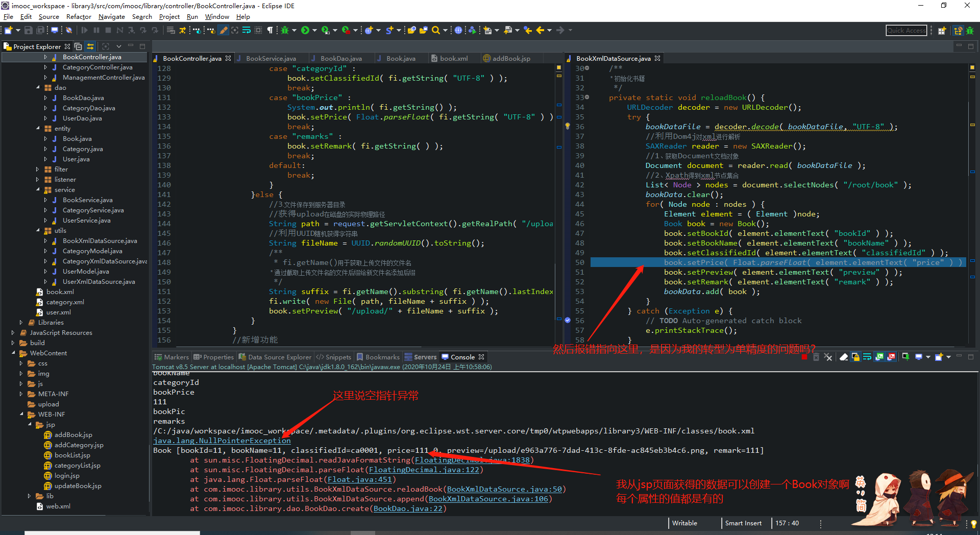This screenshot has width=980, height=535.
Task: Open the Refactor menu
Action: pyautogui.click(x=79, y=17)
